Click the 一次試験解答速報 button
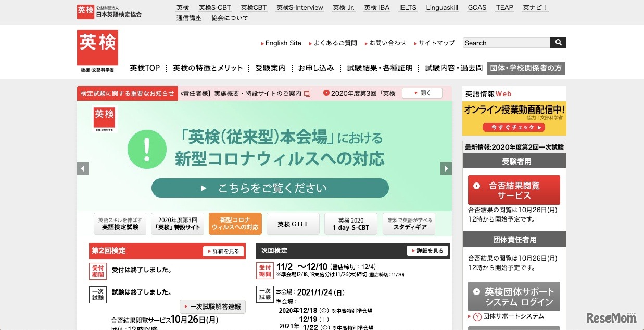This screenshot has height=330, width=644. coord(212,307)
